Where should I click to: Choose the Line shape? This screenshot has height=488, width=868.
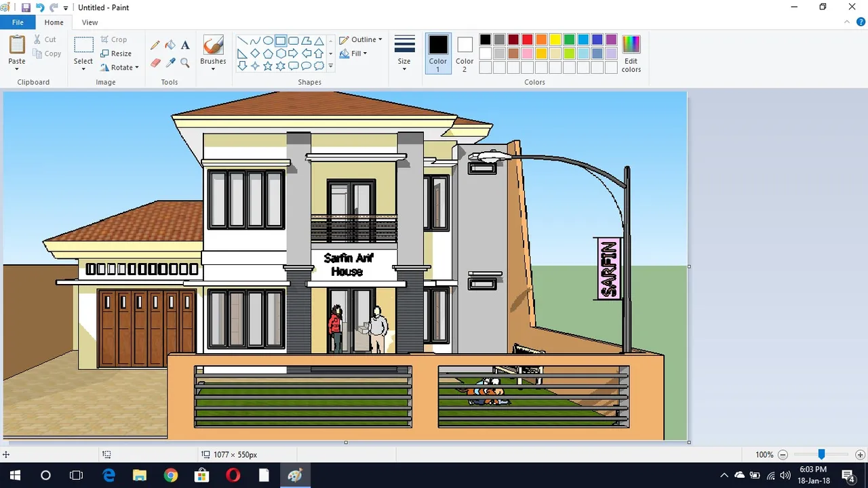242,41
